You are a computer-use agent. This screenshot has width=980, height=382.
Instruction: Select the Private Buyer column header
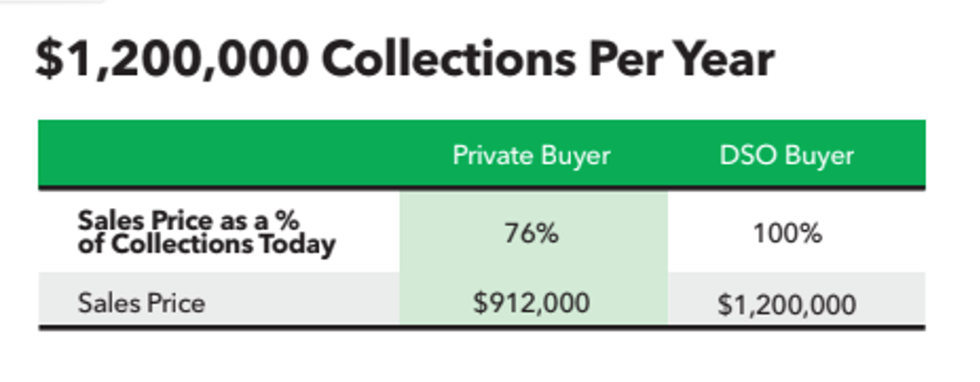click(531, 155)
